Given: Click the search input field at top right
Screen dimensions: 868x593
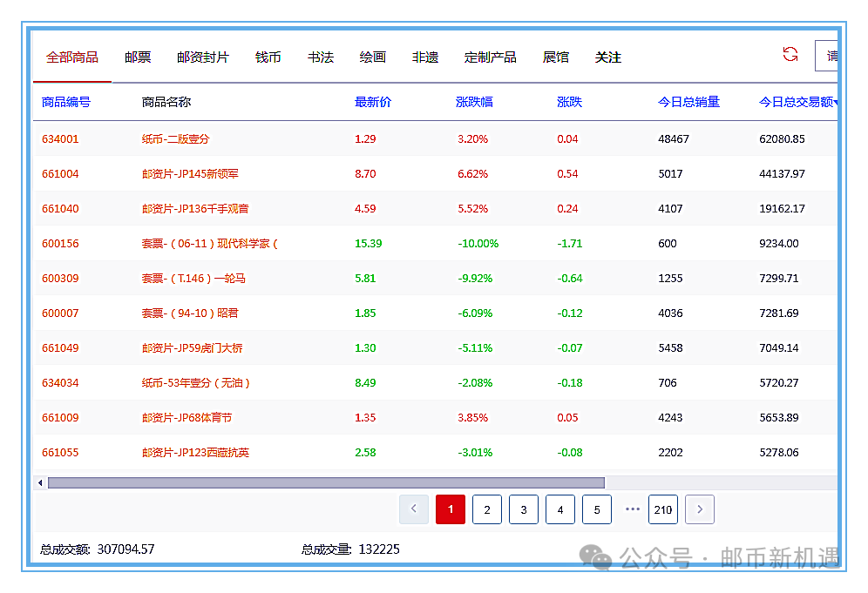Looking at the screenshot, I should [x=827, y=56].
